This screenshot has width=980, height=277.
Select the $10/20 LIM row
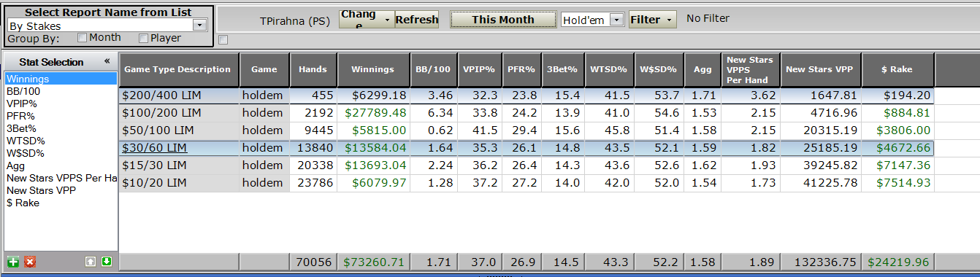point(527,183)
